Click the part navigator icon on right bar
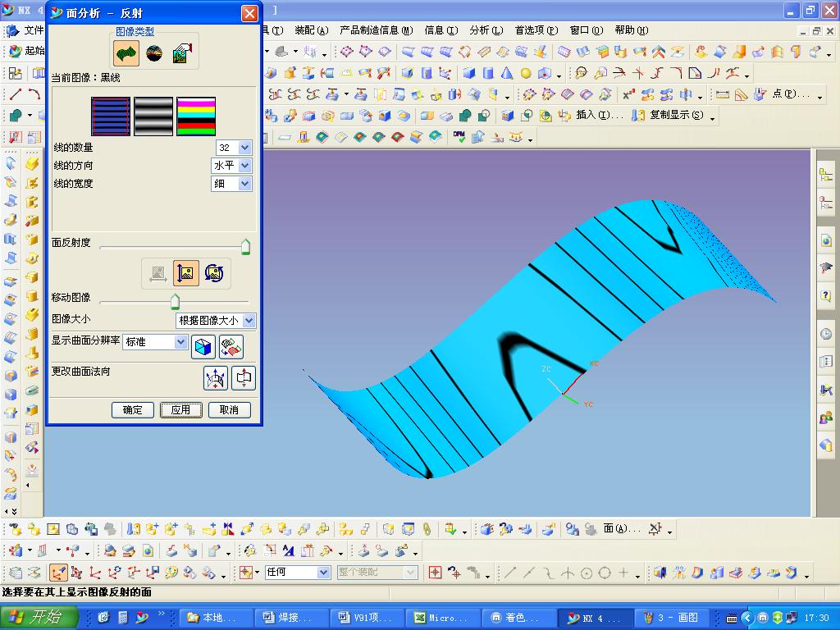 point(825,203)
